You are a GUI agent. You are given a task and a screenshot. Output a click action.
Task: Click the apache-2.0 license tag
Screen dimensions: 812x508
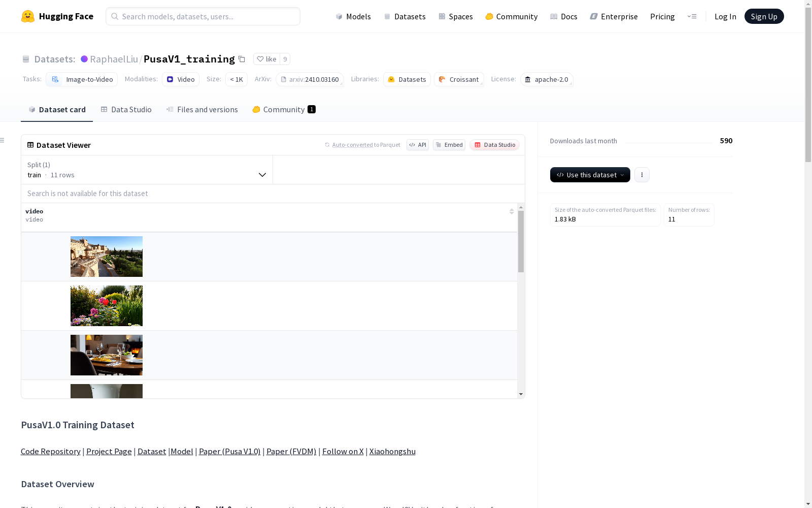[x=547, y=79]
